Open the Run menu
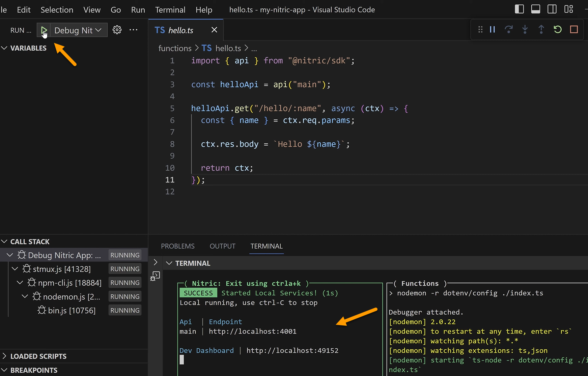The height and width of the screenshot is (376, 588). [138, 10]
